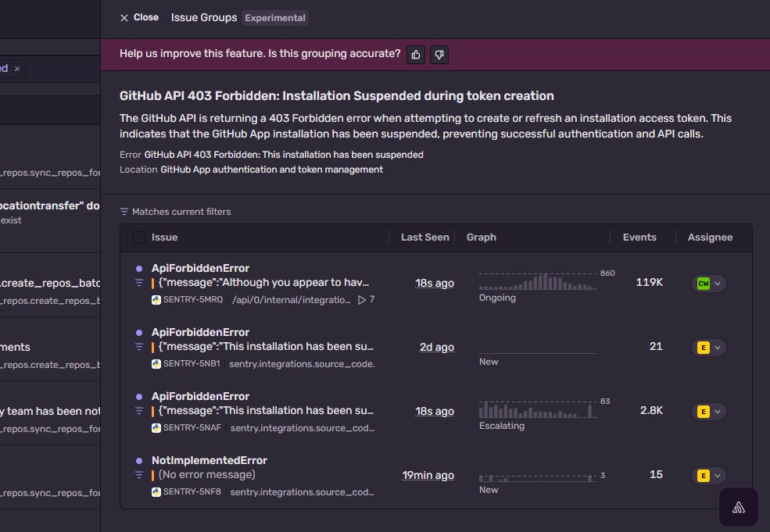Click the Sentry logo floating button
Screen dimensions: 770x532
pos(739,508)
